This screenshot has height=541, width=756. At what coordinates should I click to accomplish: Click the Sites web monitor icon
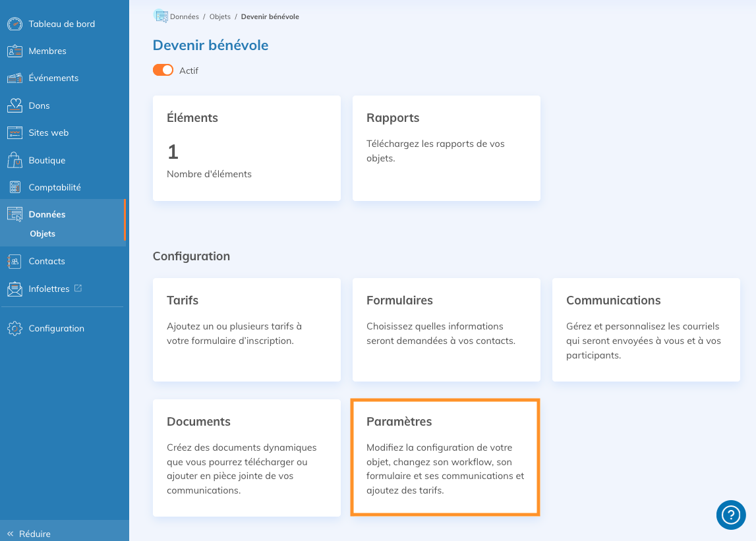(15, 133)
